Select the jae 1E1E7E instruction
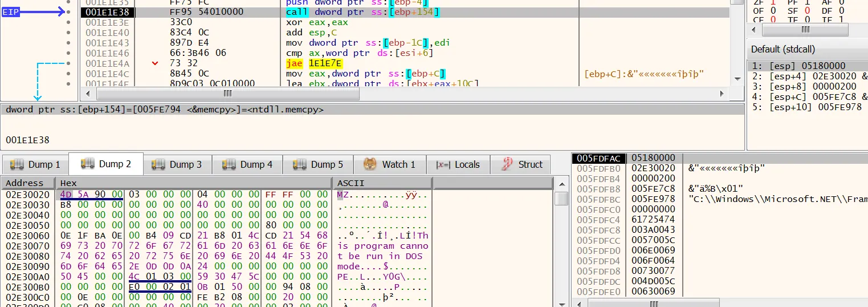The height and width of the screenshot is (307, 868). (313, 63)
